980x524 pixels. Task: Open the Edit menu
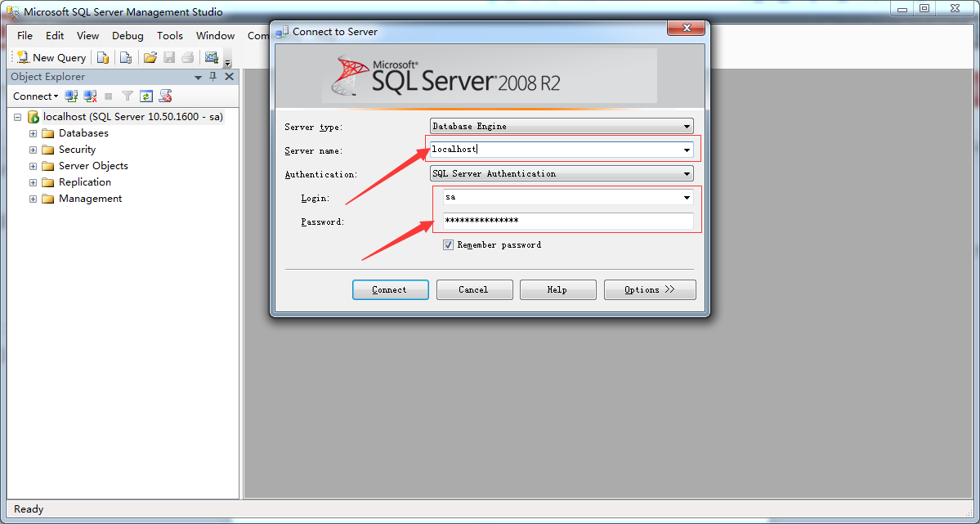pos(55,36)
